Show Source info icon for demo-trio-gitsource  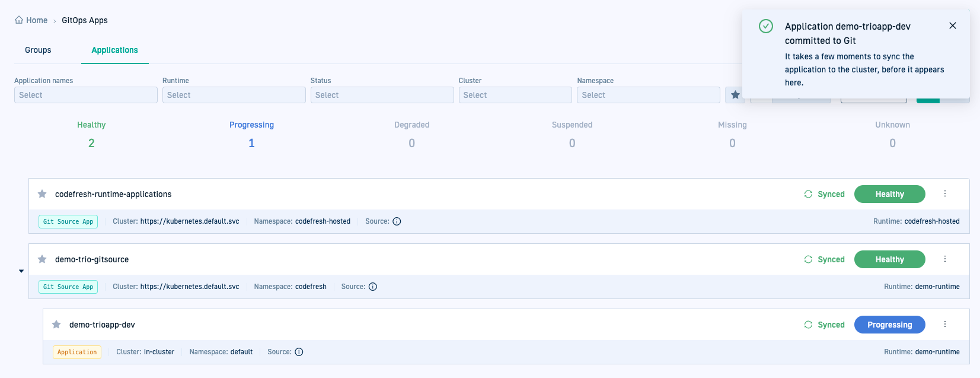373,287
